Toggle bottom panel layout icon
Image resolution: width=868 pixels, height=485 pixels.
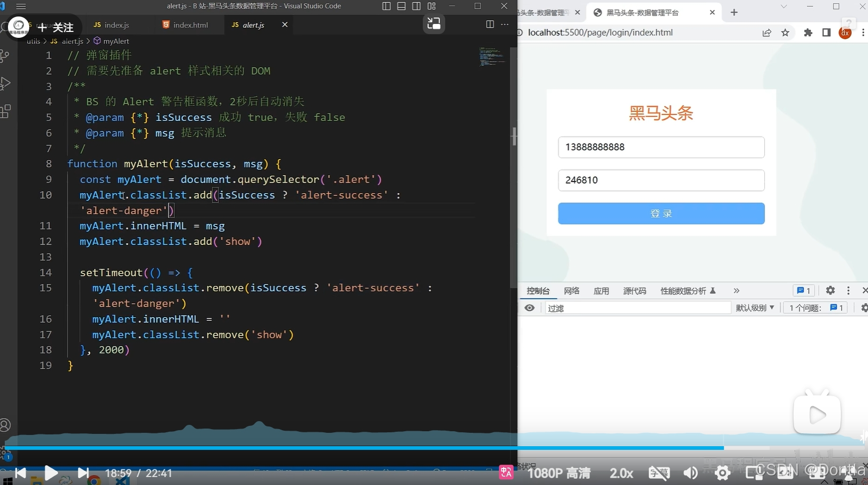click(x=402, y=6)
